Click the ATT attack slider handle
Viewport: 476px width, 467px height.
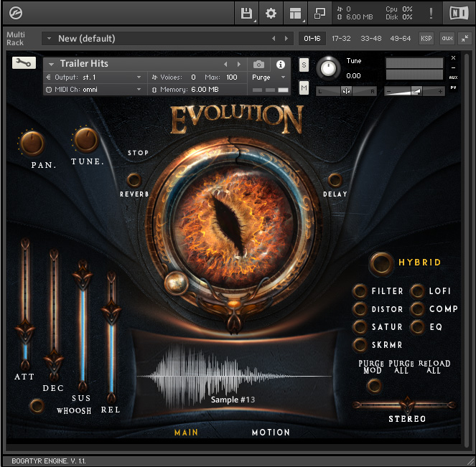[x=25, y=332]
